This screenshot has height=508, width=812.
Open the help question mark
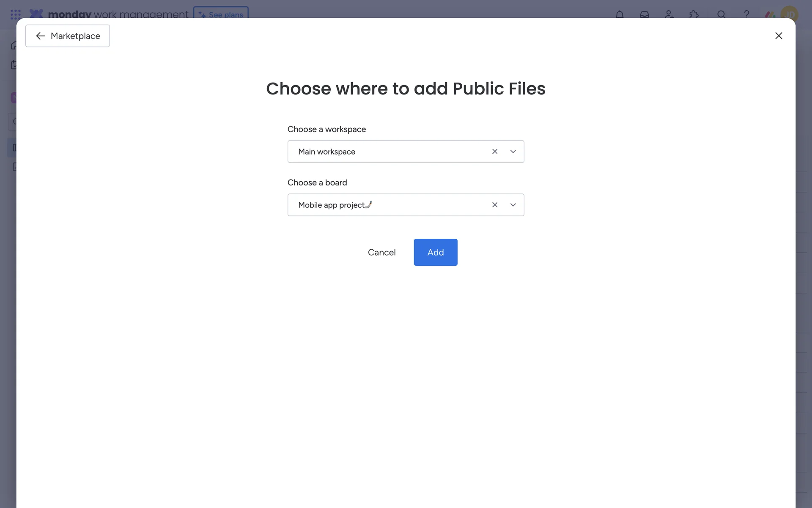[746, 14]
